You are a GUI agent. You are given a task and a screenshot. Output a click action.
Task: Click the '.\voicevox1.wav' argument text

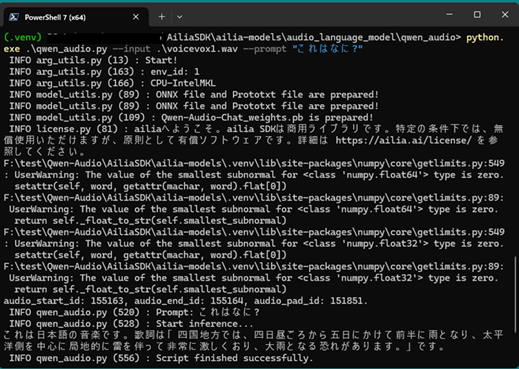tap(197, 49)
